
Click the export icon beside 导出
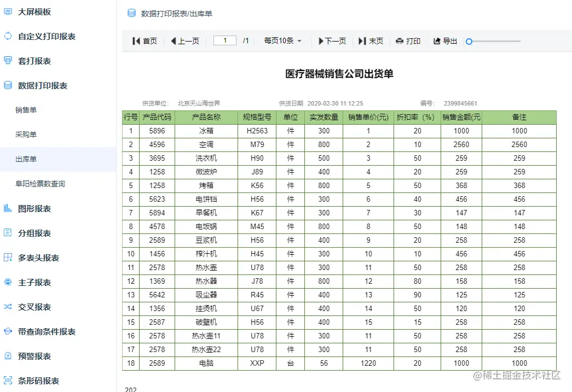tap(437, 41)
